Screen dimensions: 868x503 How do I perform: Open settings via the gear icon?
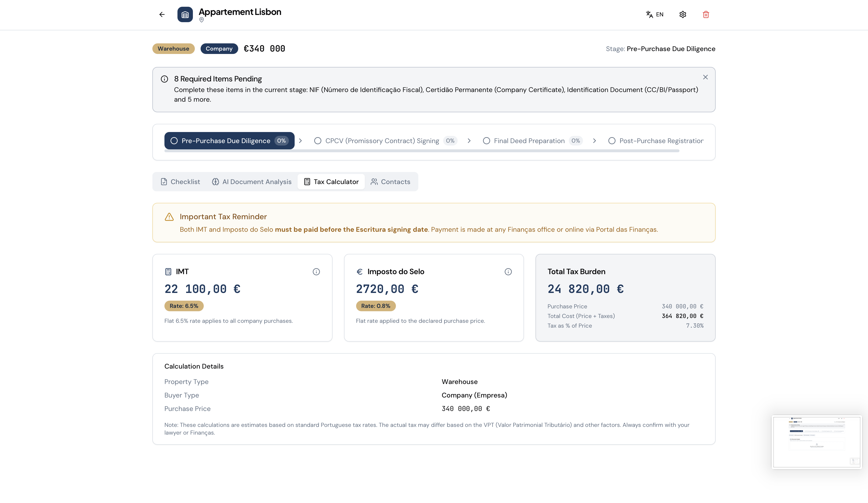pyautogui.click(x=683, y=14)
